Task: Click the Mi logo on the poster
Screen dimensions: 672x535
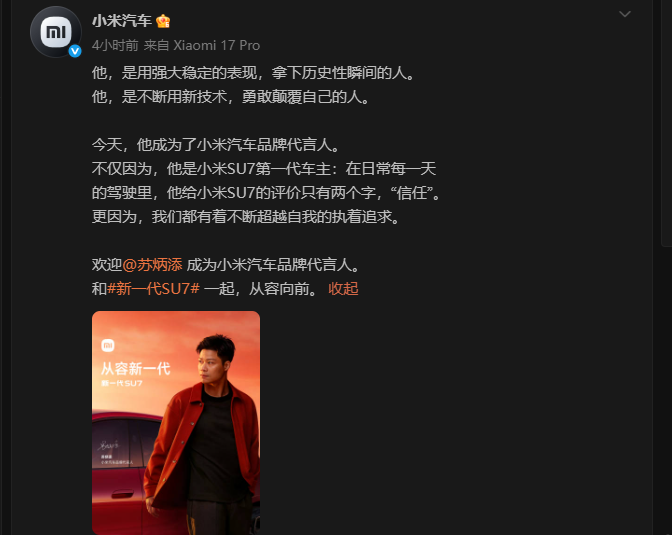Action: 108,345
